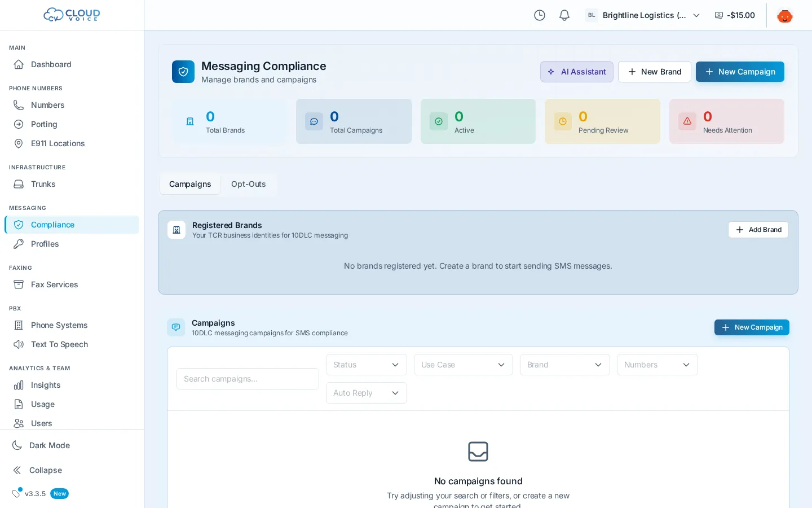The width and height of the screenshot is (812, 508).
Task: Open Usage document icon
Action: [19, 404]
